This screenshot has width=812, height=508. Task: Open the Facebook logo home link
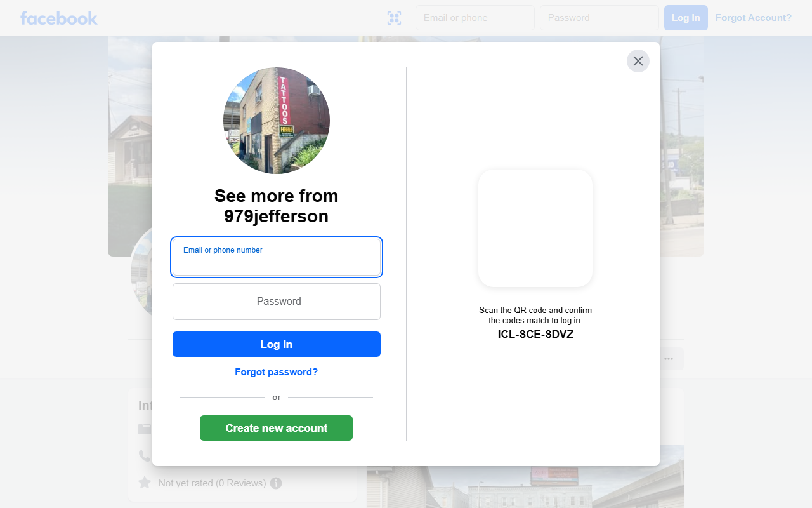point(58,18)
